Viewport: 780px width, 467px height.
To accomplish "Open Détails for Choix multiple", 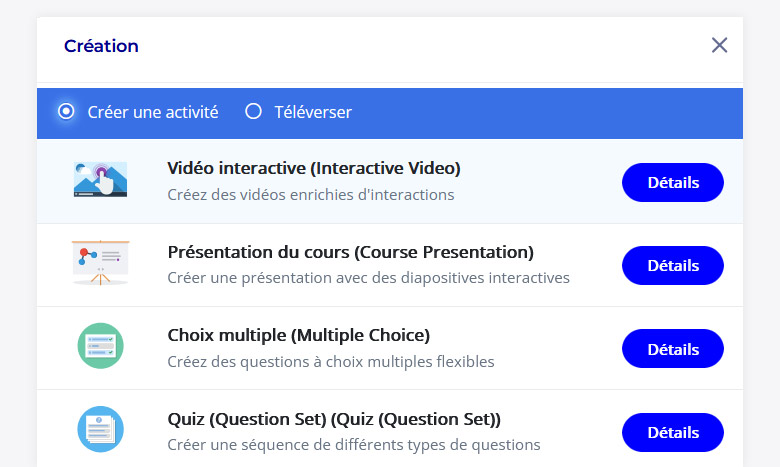I will (673, 349).
